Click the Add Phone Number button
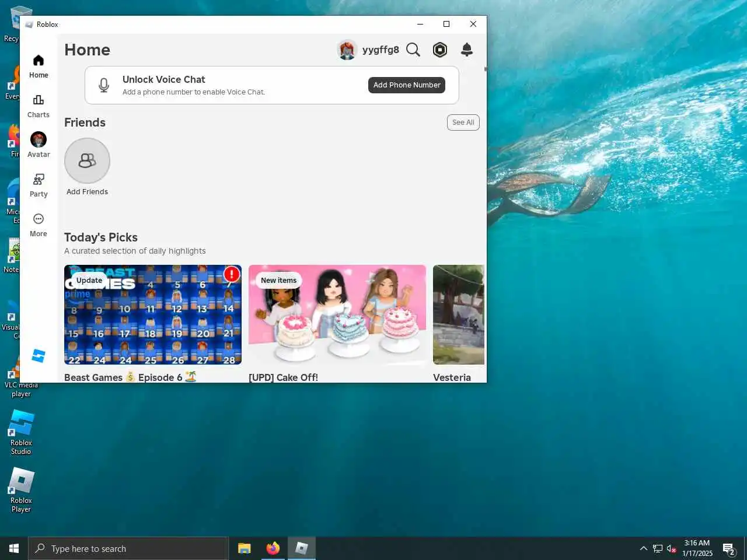This screenshot has height=560, width=747. tap(407, 85)
